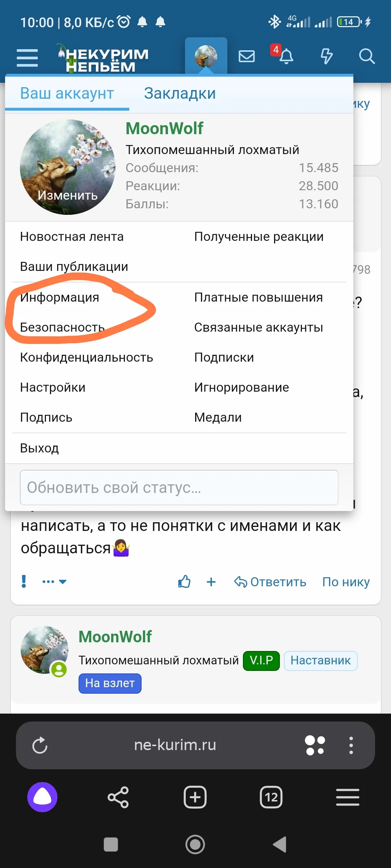
Task: Open Yandex Alice assistant icon
Action: tap(42, 797)
